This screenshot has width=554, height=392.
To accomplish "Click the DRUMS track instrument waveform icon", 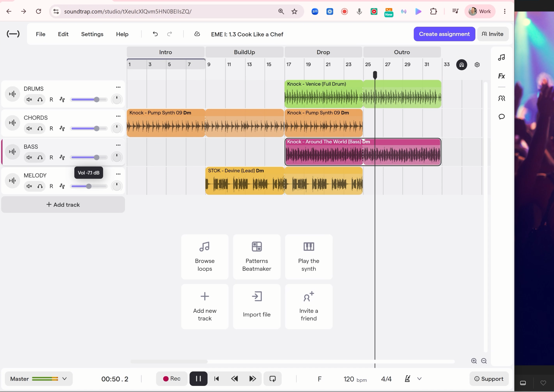I will pos(12,94).
